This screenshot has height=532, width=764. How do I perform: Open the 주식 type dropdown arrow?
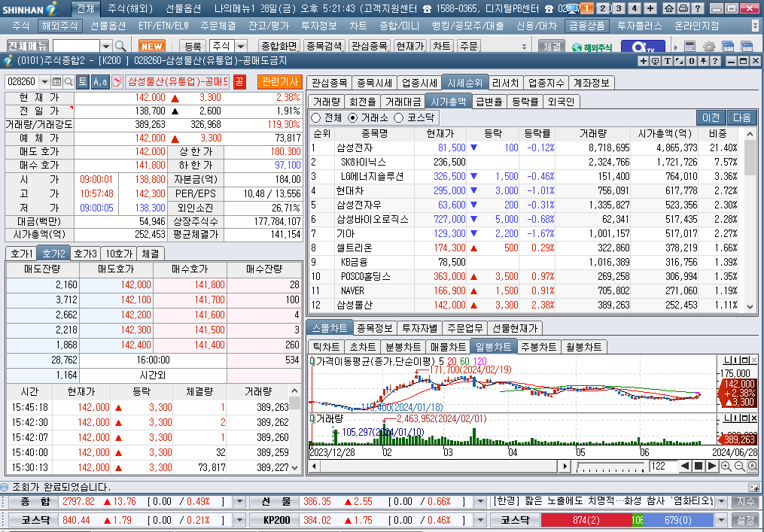tap(241, 47)
